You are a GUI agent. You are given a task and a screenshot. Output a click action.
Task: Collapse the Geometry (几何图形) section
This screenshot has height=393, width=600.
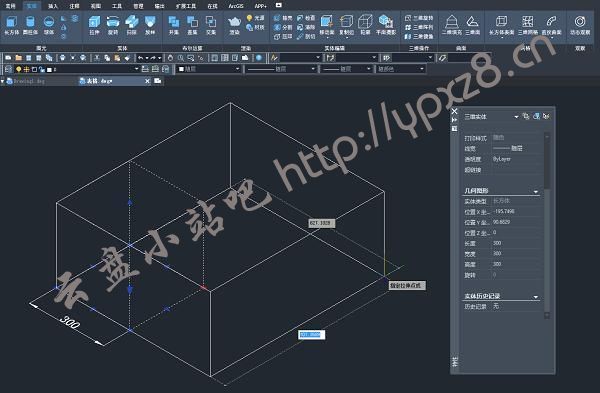click(536, 191)
